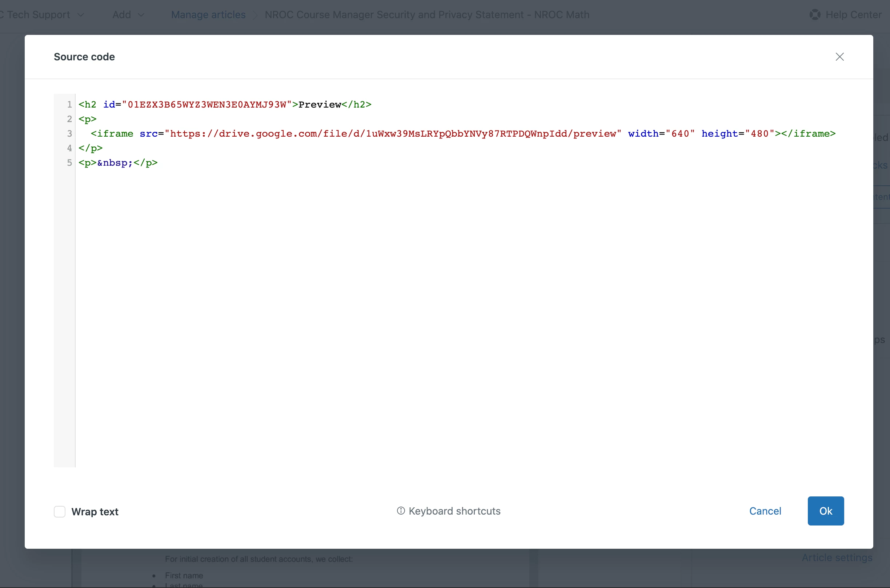Click the Help Center lifebuoy icon

(815, 15)
